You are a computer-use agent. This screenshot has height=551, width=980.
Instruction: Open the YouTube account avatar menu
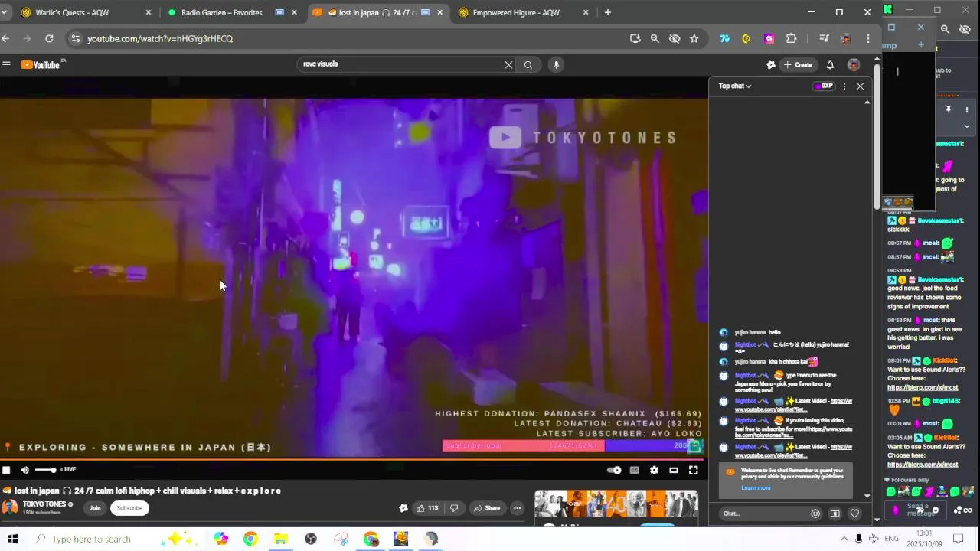854,65
